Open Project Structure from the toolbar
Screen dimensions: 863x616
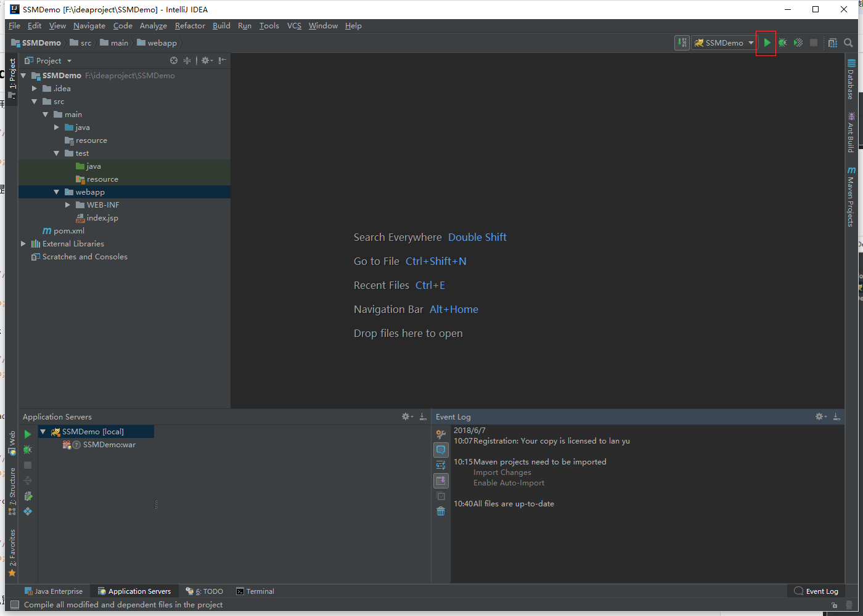[x=833, y=43]
